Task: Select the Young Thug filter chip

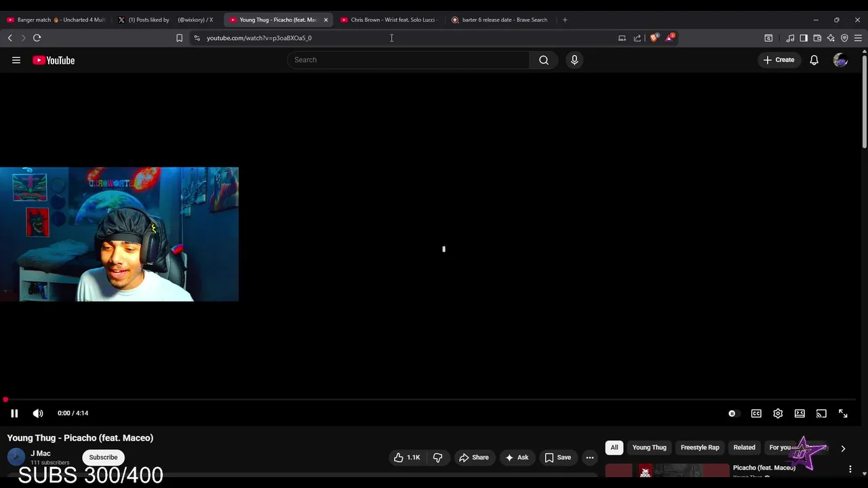Action: coord(650,447)
